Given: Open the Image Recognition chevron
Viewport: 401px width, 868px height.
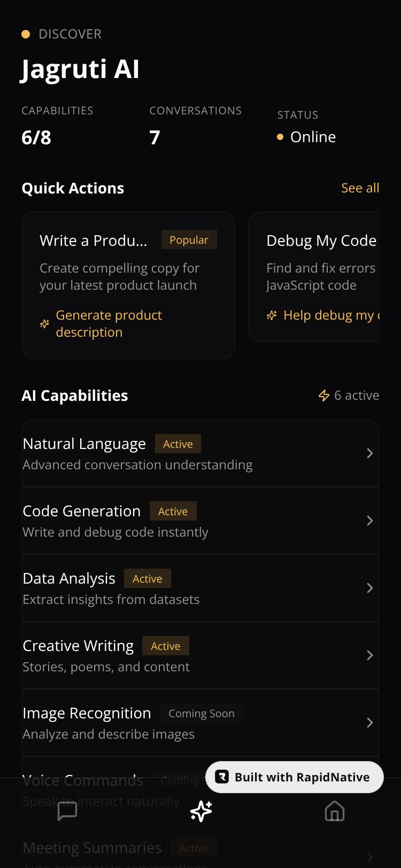Looking at the screenshot, I should 369,723.
